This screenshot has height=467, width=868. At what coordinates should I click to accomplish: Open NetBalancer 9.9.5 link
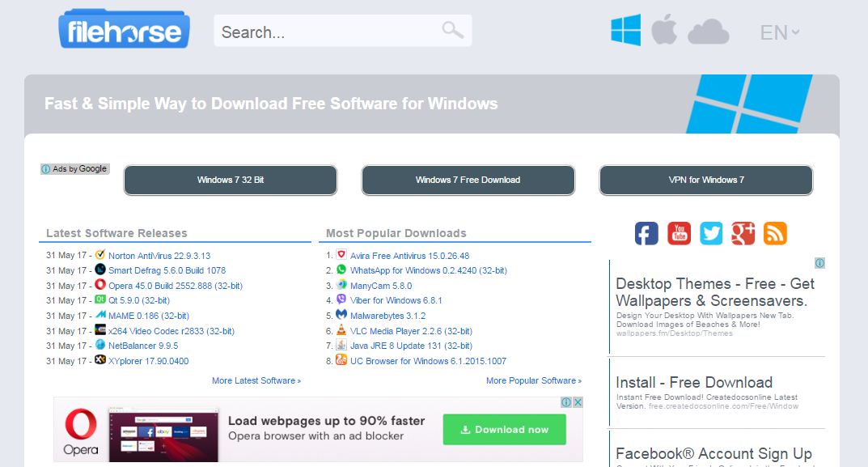pyautogui.click(x=143, y=346)
